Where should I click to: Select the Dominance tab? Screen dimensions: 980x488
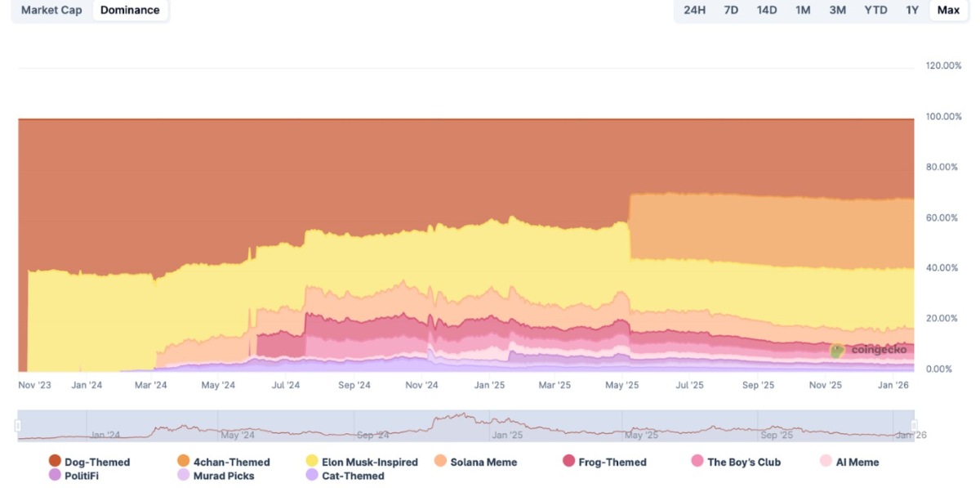point(130,10)
